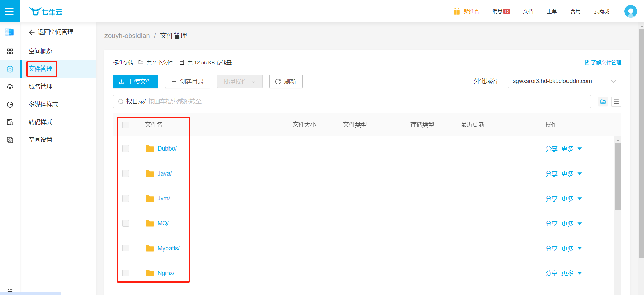Image resolution: width=644 pixels, height=295 pixels.
Task: Open the hamburger main menu
Action: (10, 11)
